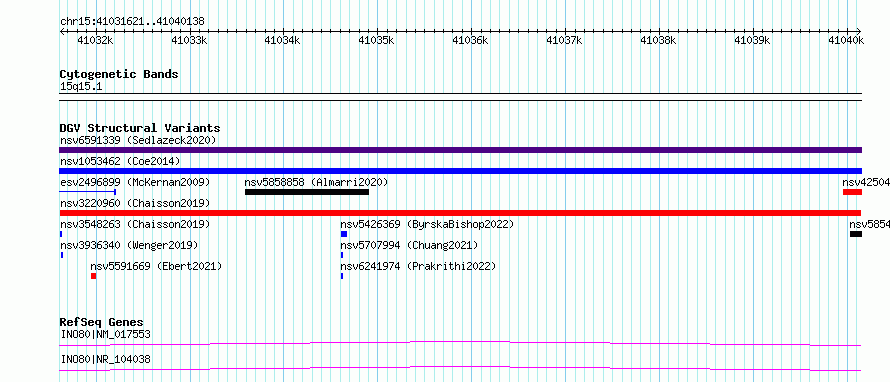The image size is (890, 382).
Task: Click the 15q15.1 cytogenetic band bar
Action: click(x=460, y=96)
